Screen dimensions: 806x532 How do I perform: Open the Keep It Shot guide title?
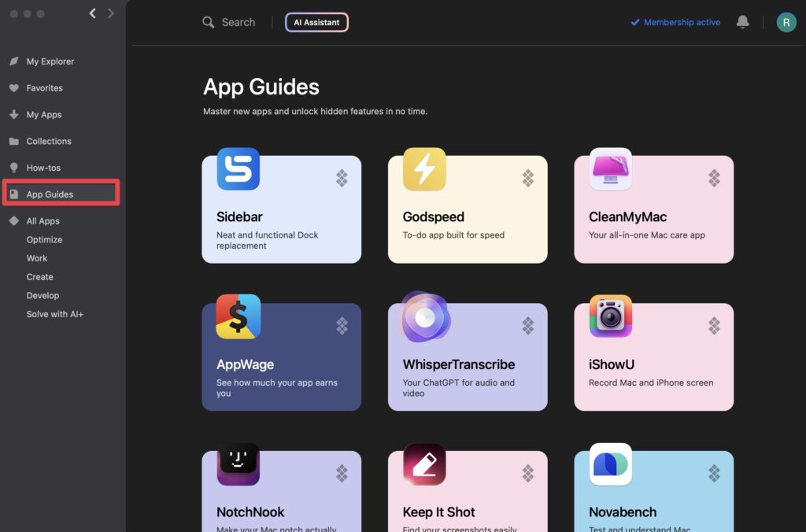click(439, 512)
